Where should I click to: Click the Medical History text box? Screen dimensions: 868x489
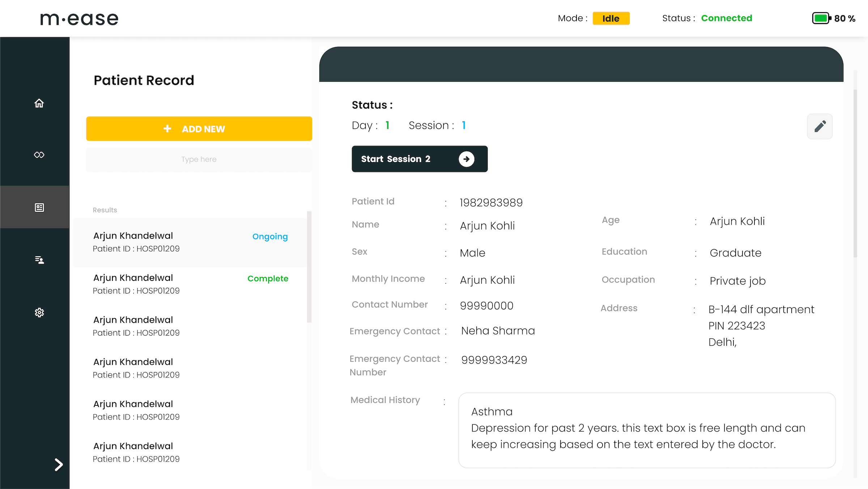[x=647, y=430]
